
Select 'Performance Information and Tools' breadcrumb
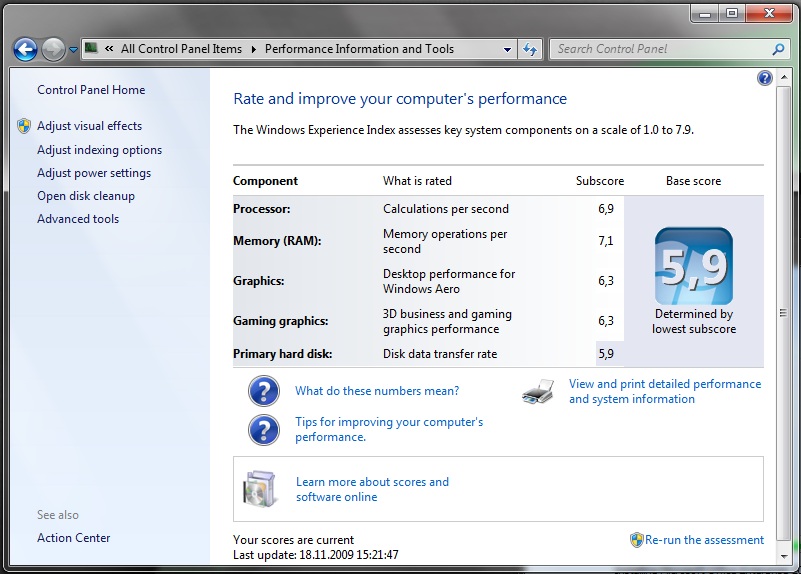pyautogui.click(x=359, y=49)
